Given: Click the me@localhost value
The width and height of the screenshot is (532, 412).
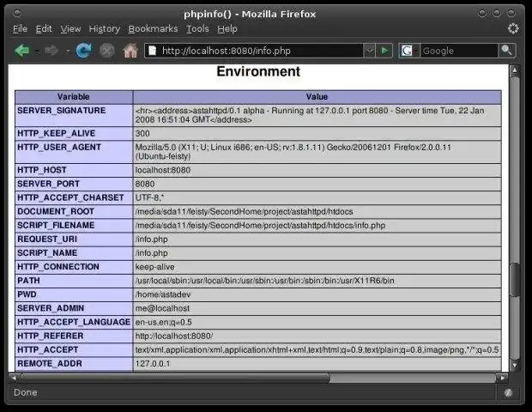Looking at the screenshot, I should pos(162,308).
